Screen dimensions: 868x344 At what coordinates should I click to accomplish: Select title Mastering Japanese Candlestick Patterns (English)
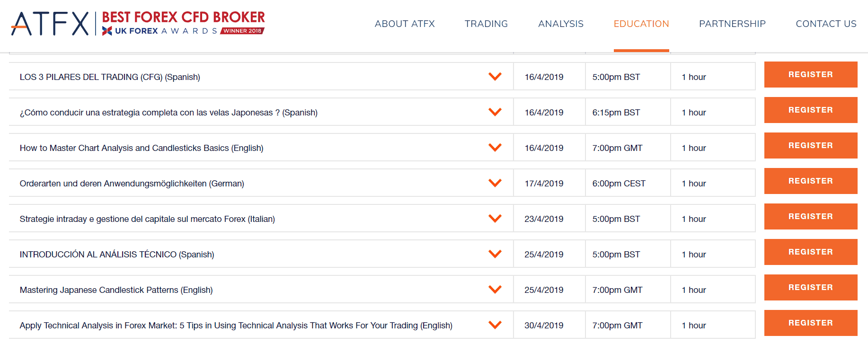click(116, 290)
